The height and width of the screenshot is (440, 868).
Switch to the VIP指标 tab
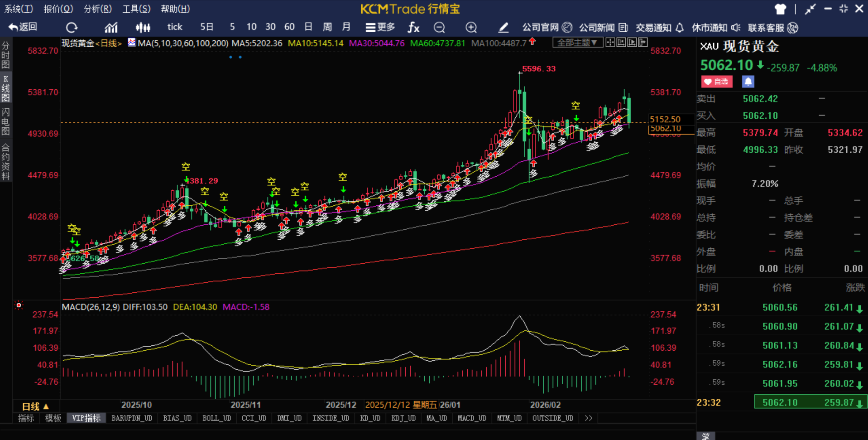tap(86, 418)
